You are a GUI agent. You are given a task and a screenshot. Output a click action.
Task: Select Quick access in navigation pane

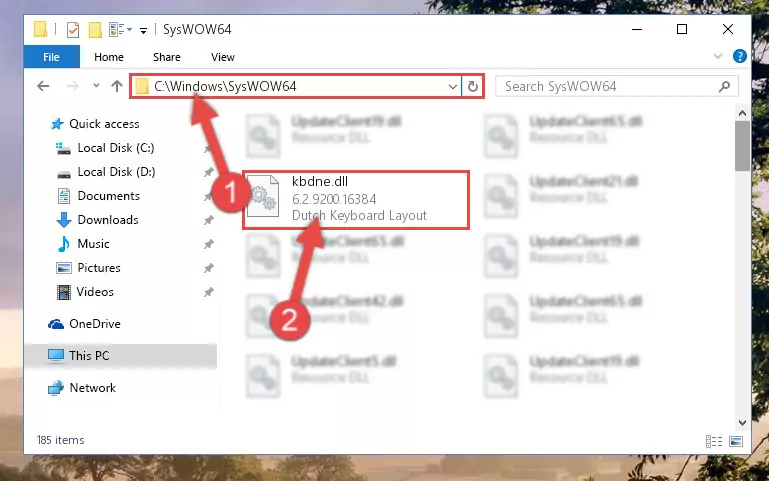point(104,124)
